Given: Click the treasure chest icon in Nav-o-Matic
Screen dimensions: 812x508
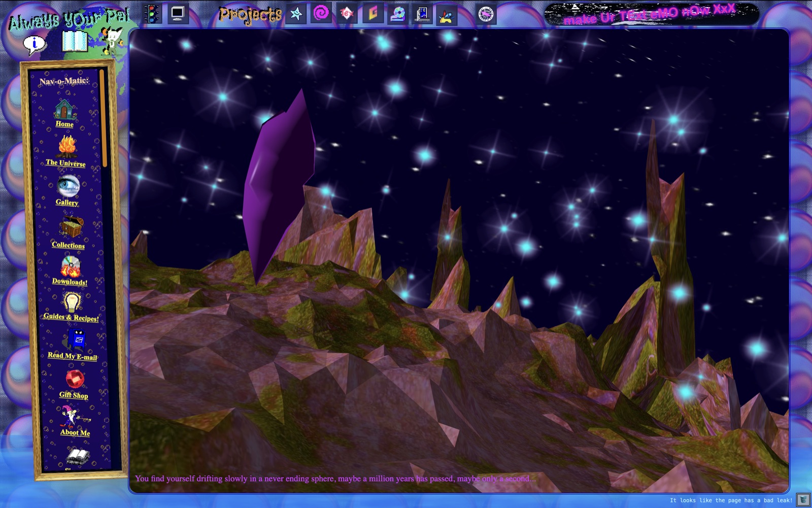Looking at the screenshot, I should click(x=71, y=227).
